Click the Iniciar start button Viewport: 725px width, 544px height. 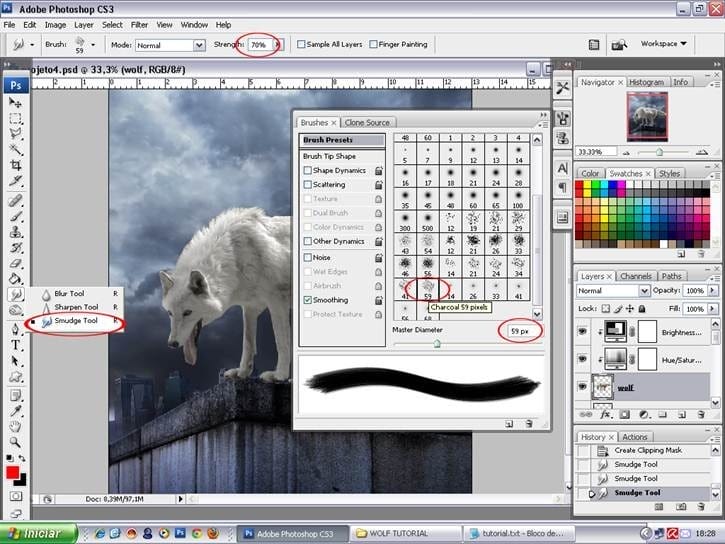(x=38, y=533)
